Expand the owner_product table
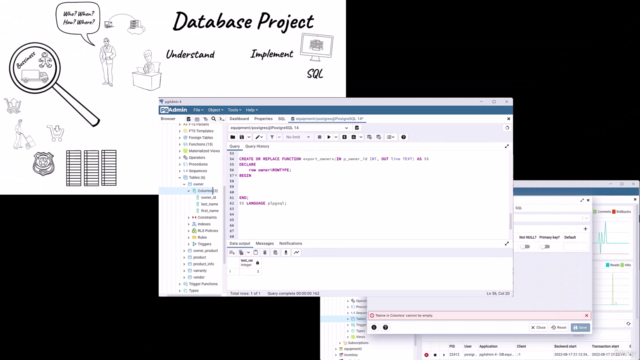 [184, 251]
